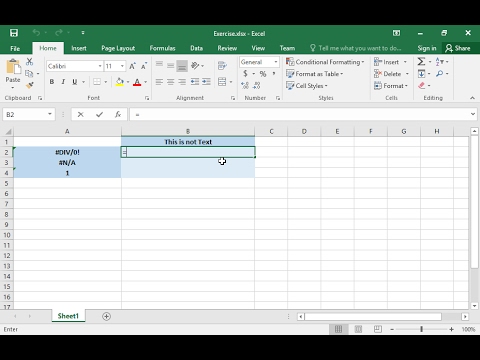Viewport: 480px width, 360px height.
Task: Click the Cut scissors icon
Action: (29, 62)
